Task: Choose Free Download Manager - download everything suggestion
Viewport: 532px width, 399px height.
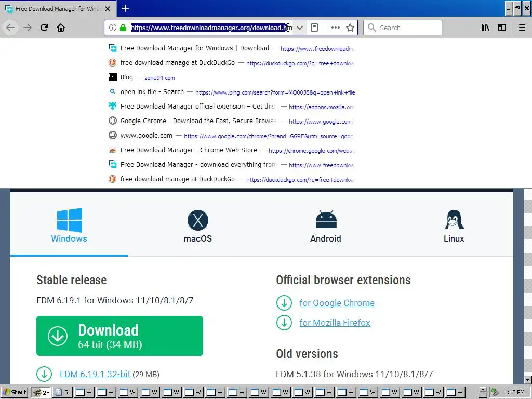Action: tap(232, 165)
